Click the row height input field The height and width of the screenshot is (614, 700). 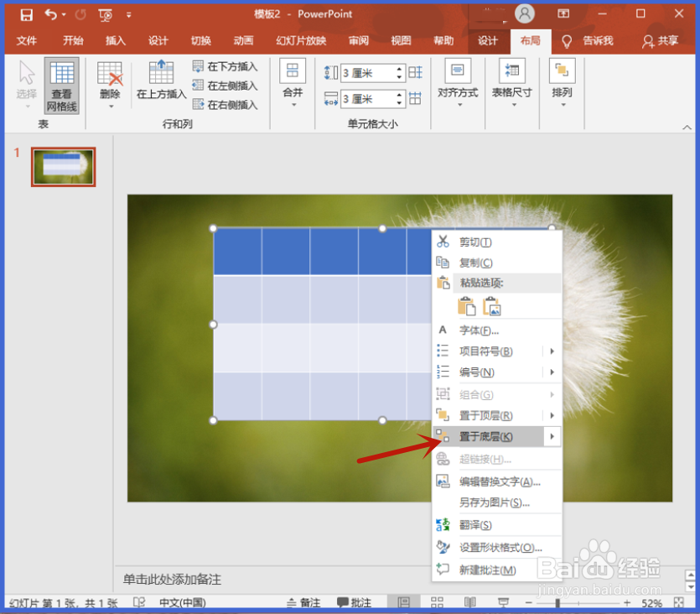367,73
